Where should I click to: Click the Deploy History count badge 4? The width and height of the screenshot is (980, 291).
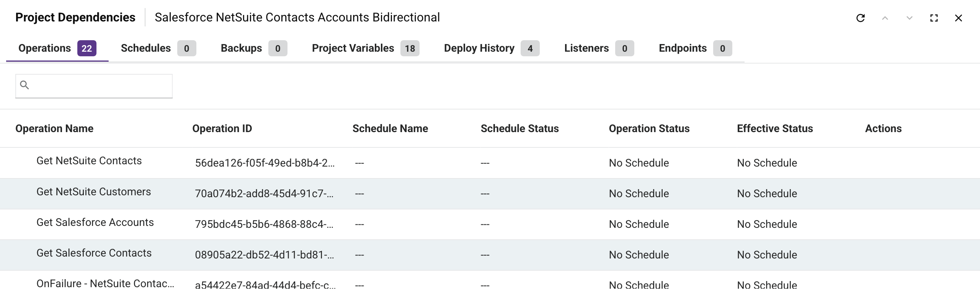click(530, 48)
